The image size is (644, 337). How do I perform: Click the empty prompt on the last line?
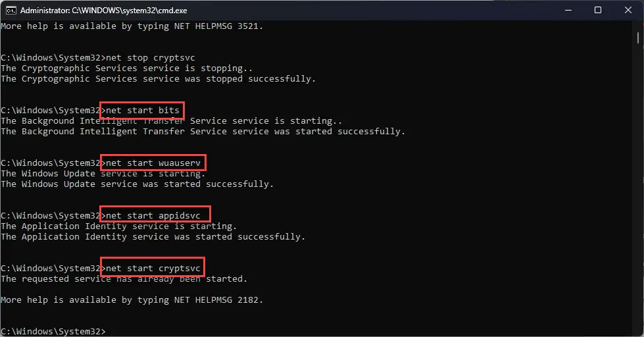point(104,330)
